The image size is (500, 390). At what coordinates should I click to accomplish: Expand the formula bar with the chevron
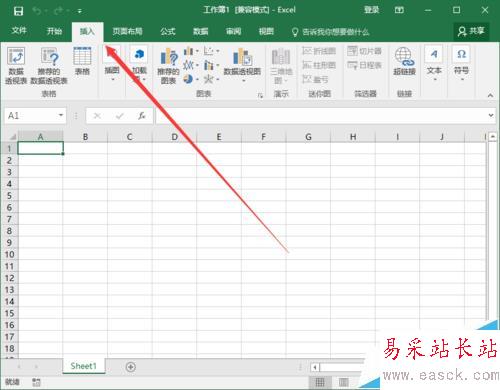(x=491, y=115)
